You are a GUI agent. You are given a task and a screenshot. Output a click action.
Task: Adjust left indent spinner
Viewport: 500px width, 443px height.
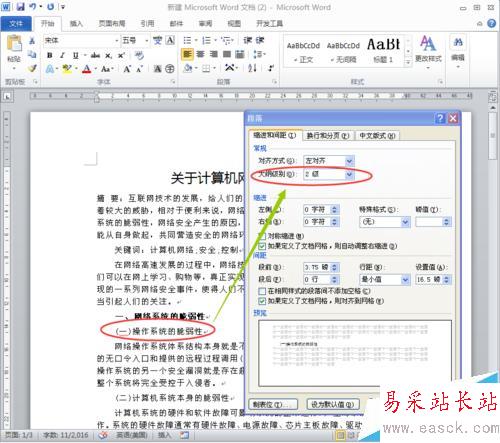coord(334,210)
